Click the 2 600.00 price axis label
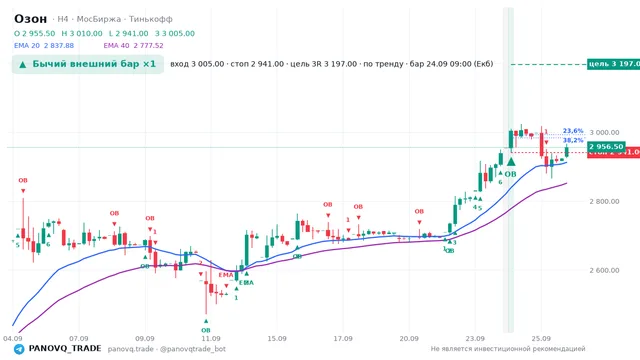This screenshot has height=360, width=640. 604,271
